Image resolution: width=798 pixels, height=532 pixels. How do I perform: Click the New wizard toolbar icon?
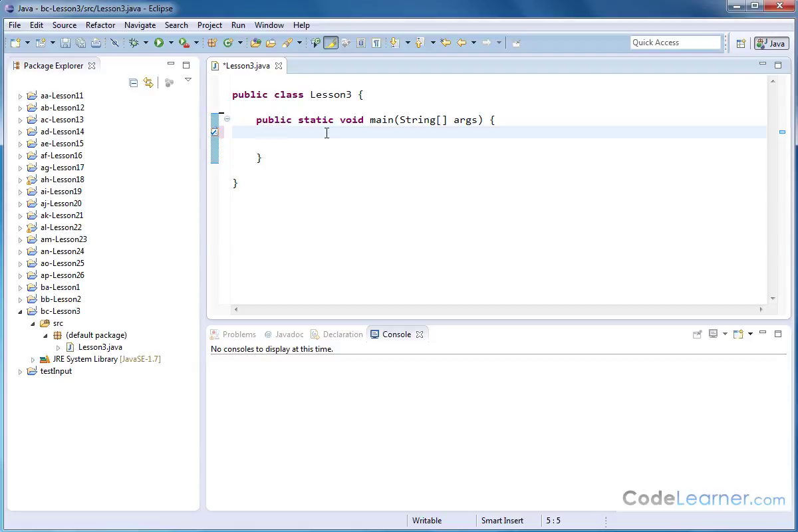(15, 43)
